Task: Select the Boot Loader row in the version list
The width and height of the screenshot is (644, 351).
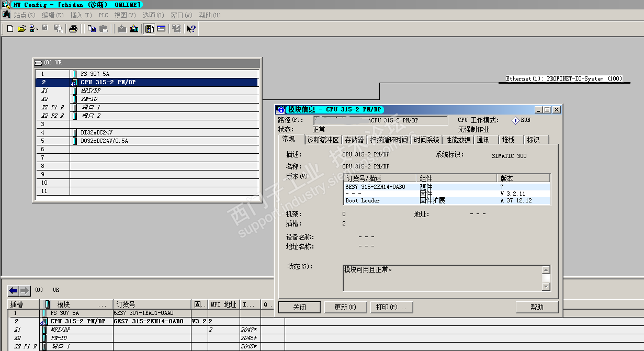Action: pos(447,200)
